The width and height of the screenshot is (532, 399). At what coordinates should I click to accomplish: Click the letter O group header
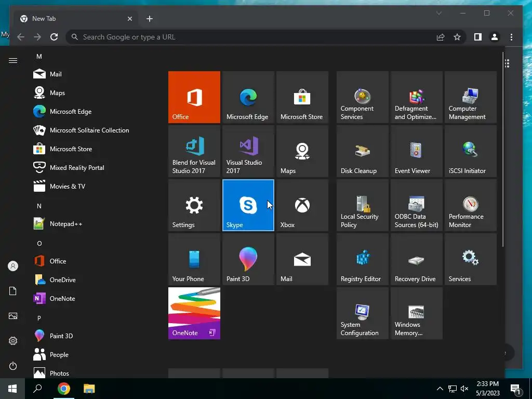39,243
